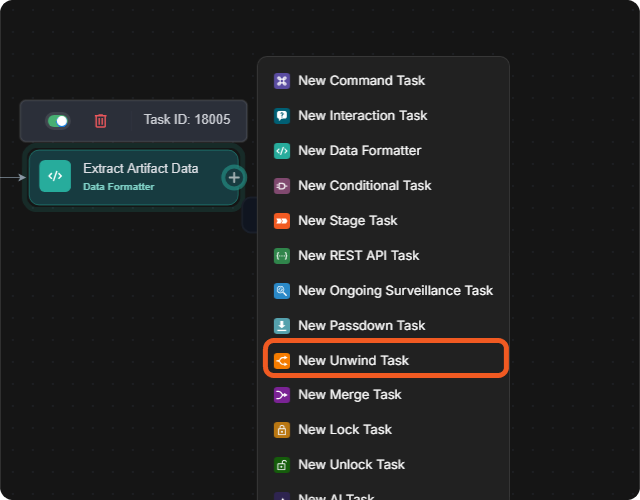Click the New Merge Task icon
Image resolution: width=640 pixels, height=500 pixels.
[x=282, y=395]
